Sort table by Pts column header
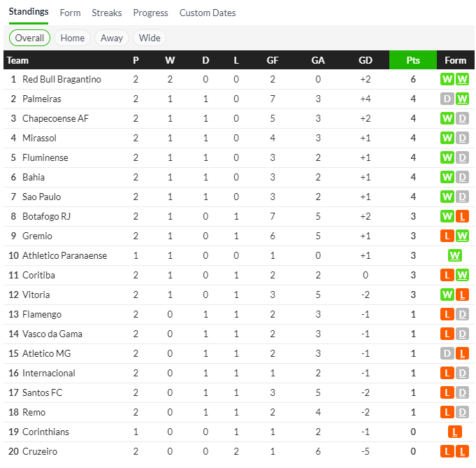The height and width of the screenshot is (468, 476). [x=413, y=60]
